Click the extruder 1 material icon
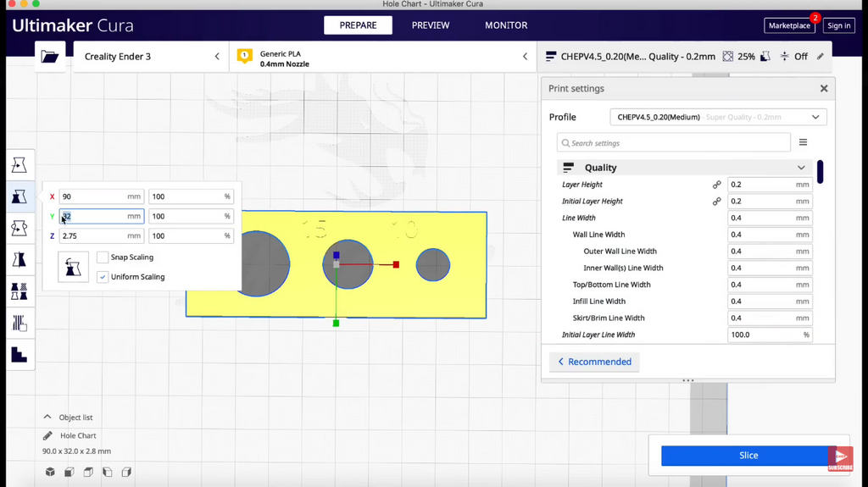Viewport: 868px width, 487px height. click(245, 56)
